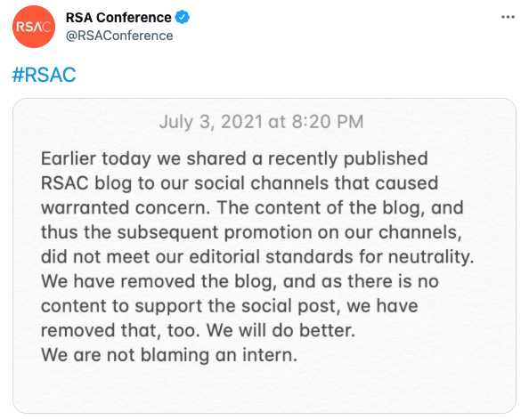Open the three-dot more options menu
Screen dimensions: 529x420
[508, 17]
